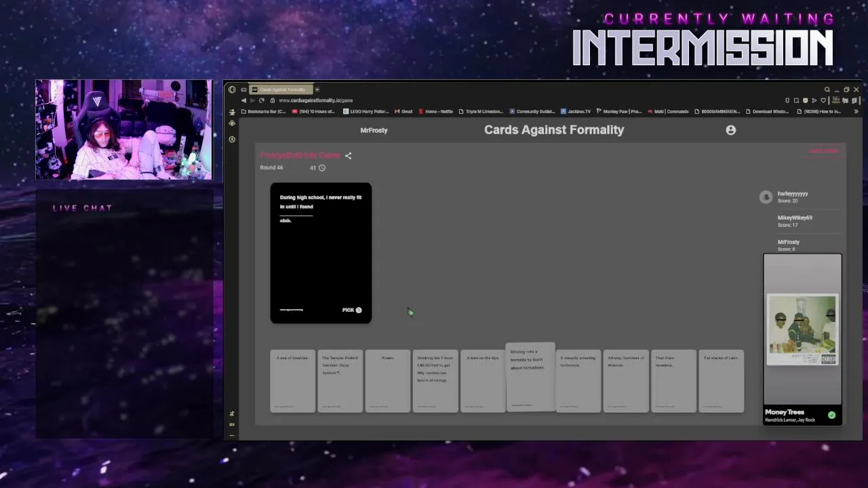Click MrFrosty in the scoreboard
The width and height of the screenshot is (868, 488).
789,242
